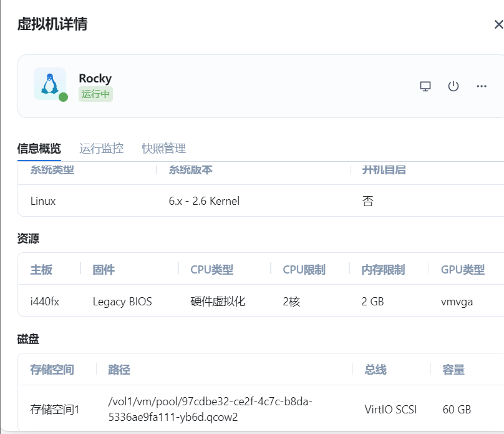Screen dimensions: 504x434
Task: Click the qcow2 disk path text
Action: tap(210, 409)
